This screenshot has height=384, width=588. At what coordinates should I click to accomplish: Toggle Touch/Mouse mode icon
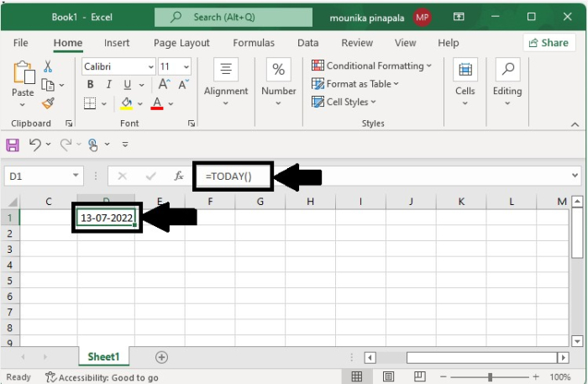92,145
